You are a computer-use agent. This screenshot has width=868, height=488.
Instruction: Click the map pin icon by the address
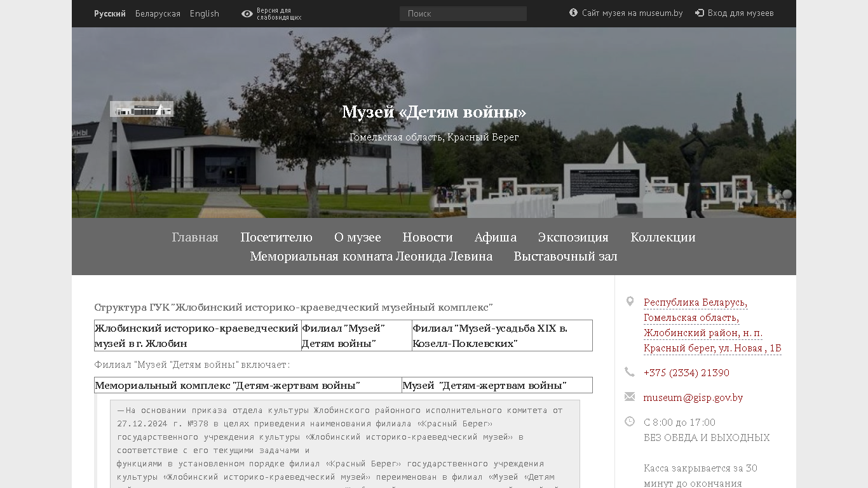click(630, 301)
